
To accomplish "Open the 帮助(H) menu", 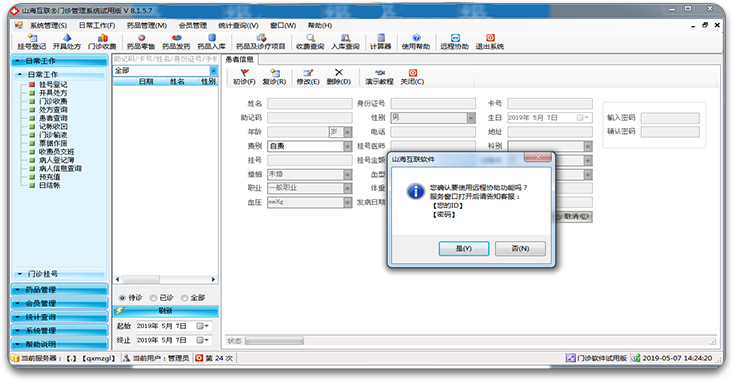I will coord(319,25).
